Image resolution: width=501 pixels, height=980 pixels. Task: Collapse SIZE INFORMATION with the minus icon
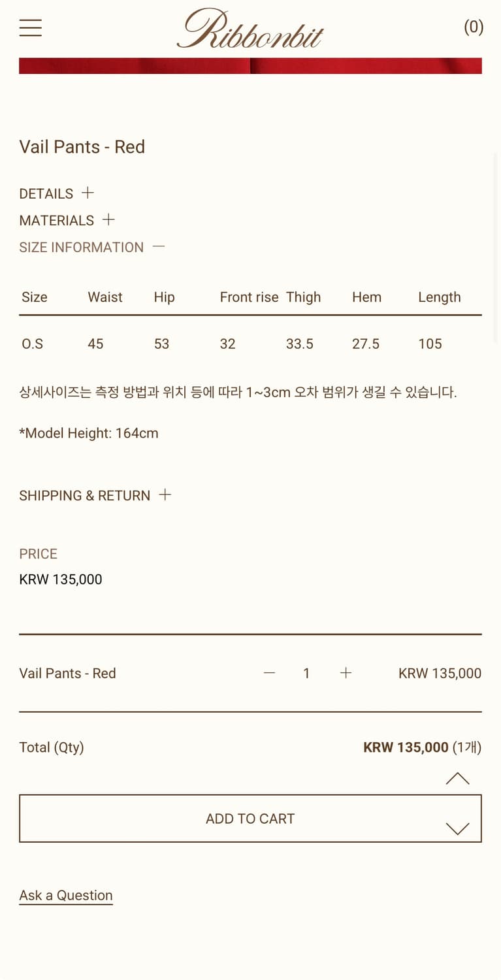159,246
